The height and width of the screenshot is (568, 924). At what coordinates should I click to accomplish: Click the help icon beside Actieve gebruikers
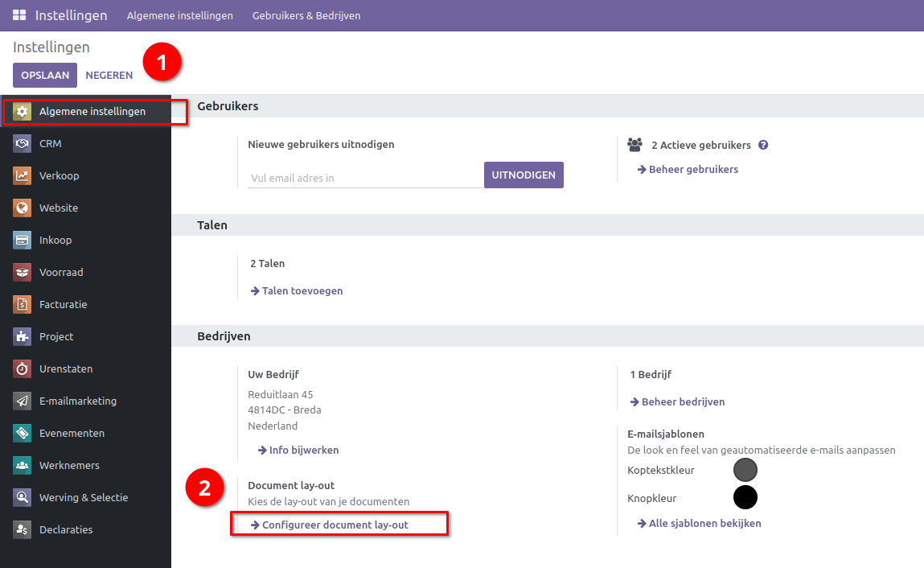tap(763, 146)
